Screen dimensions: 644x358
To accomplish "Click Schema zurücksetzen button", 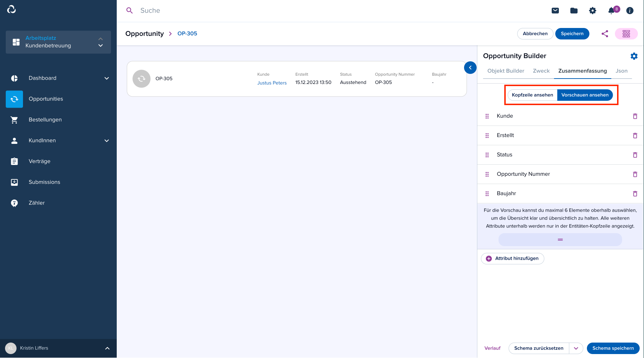I will point(539,348).
